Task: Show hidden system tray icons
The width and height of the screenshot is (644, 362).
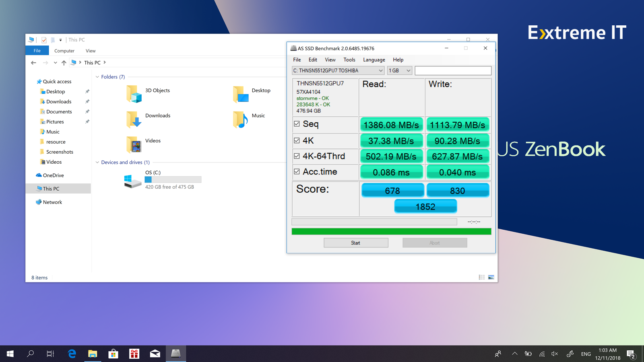Action: pyautogui.click(x=514, y=354)
